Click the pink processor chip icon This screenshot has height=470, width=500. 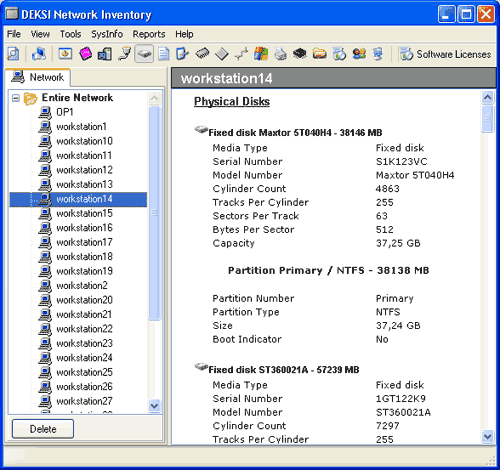point(85,54)
